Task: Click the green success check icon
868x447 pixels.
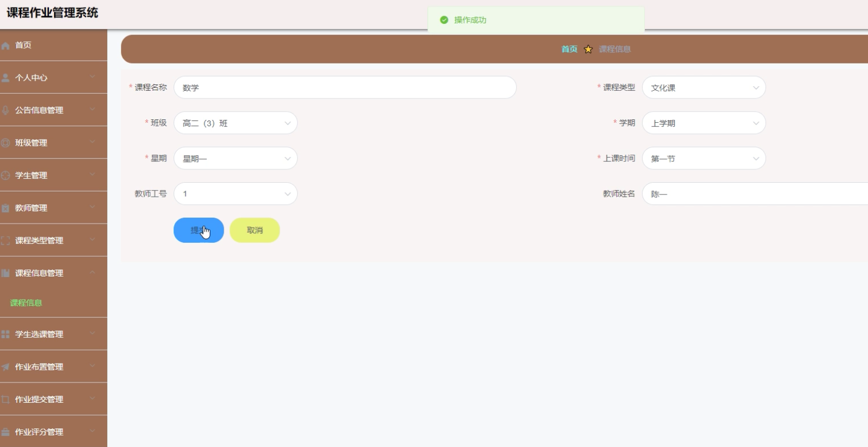Action: click(444, 20)
